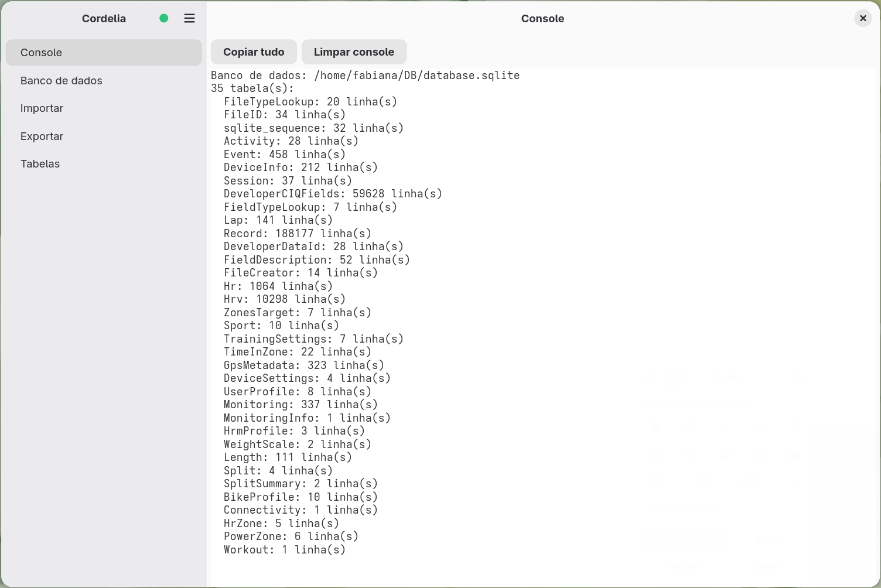Click 'FileCreator: 14 linha(s)' line
This screenshot has height=588, width=881.
(301, 273)
